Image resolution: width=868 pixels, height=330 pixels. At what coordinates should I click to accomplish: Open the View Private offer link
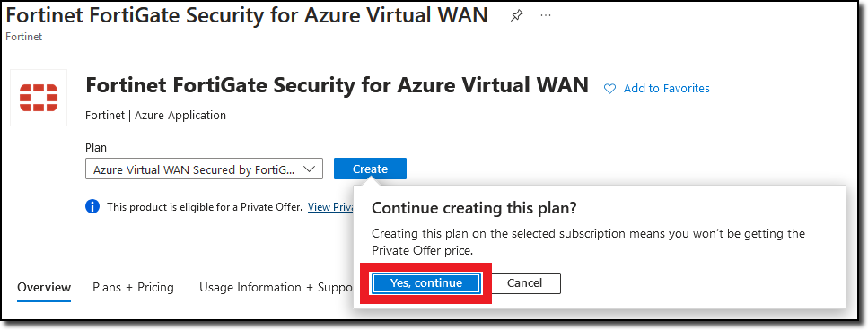(x=330, y=207)
